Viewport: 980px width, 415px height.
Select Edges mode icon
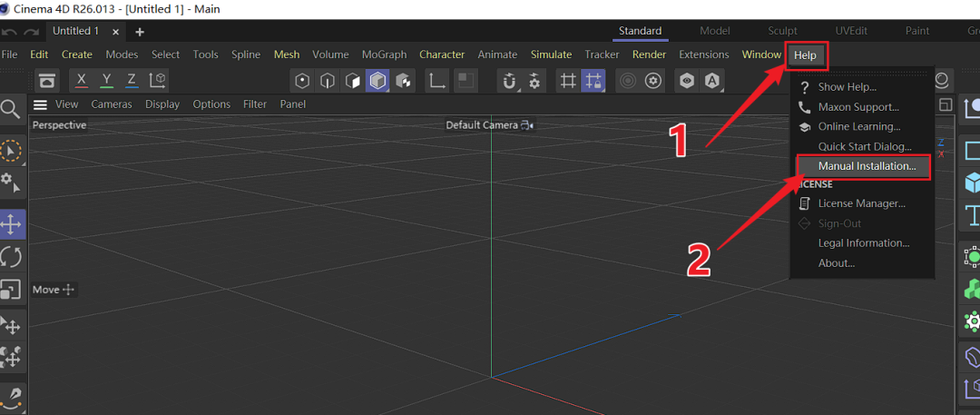(328, 81)
